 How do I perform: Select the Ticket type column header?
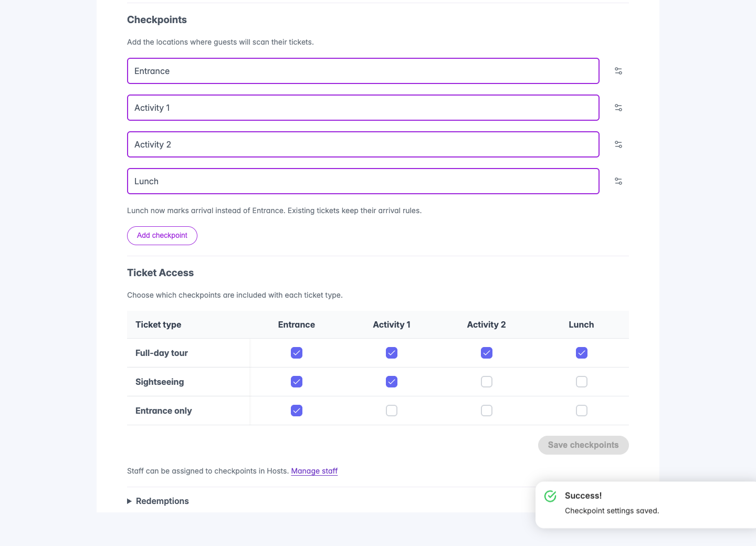tap(158, 324)
